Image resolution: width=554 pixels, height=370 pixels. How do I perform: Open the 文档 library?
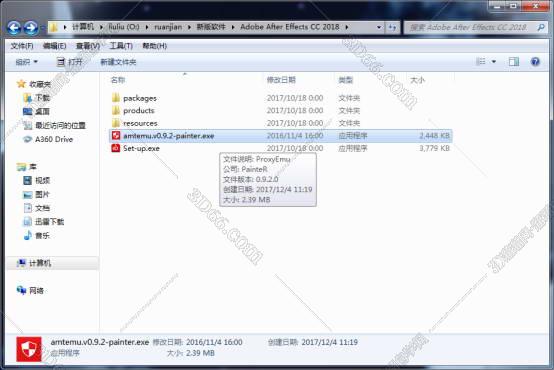(42, 208)
